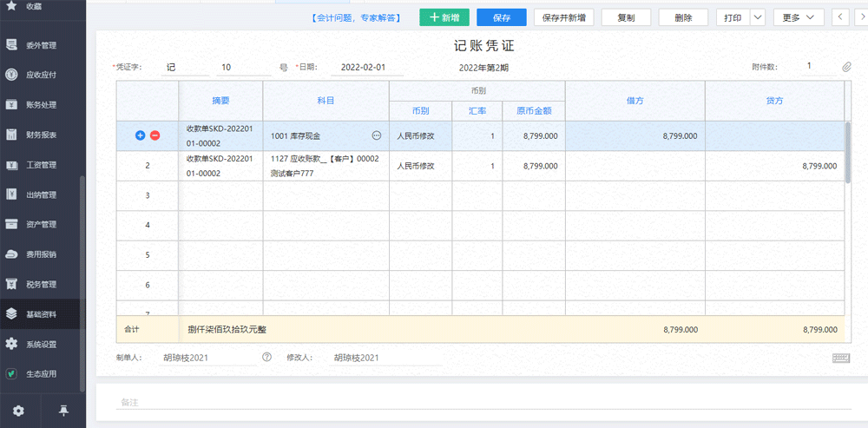This screenshot has width=868, height=428.
Task: Select 出纳管理 menu label
Action: (42, 194)
